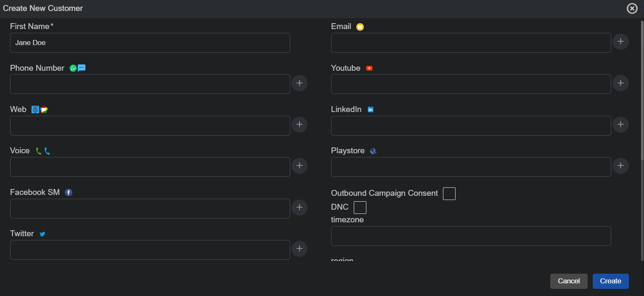Add another Voice entry with plus button
The height and width of the screenshot is (296, 644).
[299, 166]
